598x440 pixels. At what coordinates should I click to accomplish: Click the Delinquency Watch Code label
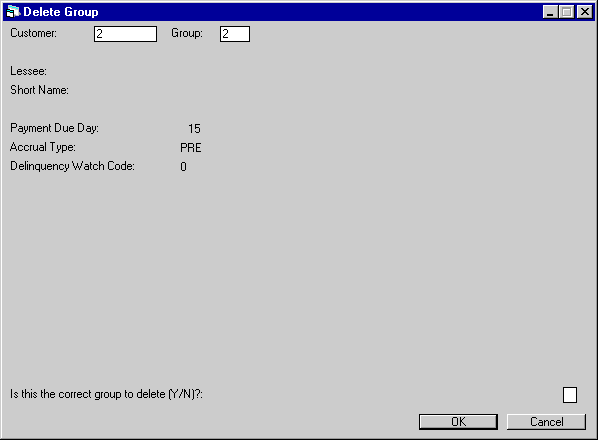[x=72, y=166]
